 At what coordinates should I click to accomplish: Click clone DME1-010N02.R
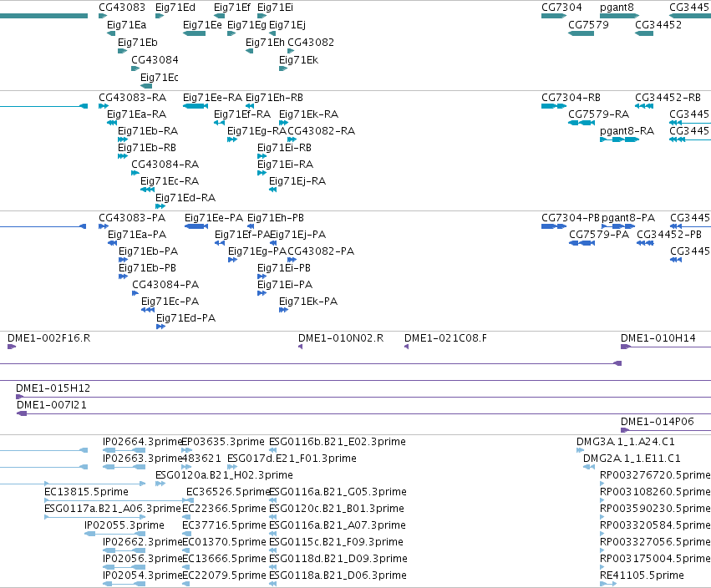(x=341, y=338)
